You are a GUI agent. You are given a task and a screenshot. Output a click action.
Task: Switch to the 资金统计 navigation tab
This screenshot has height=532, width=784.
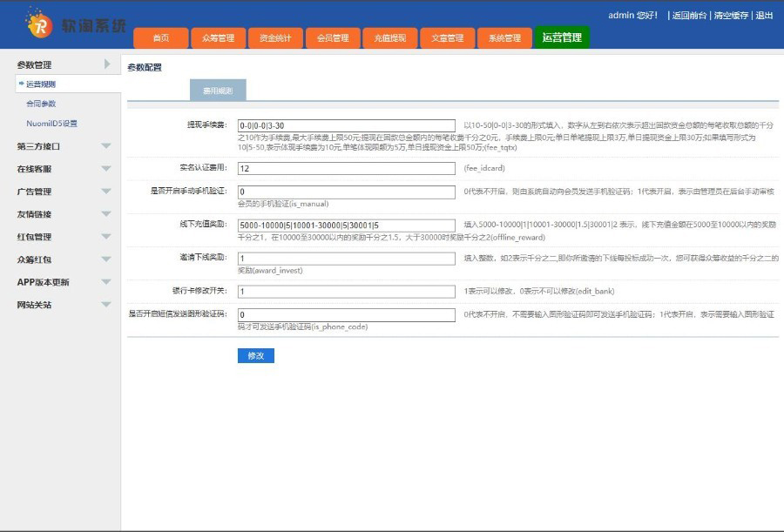point(275,38)
